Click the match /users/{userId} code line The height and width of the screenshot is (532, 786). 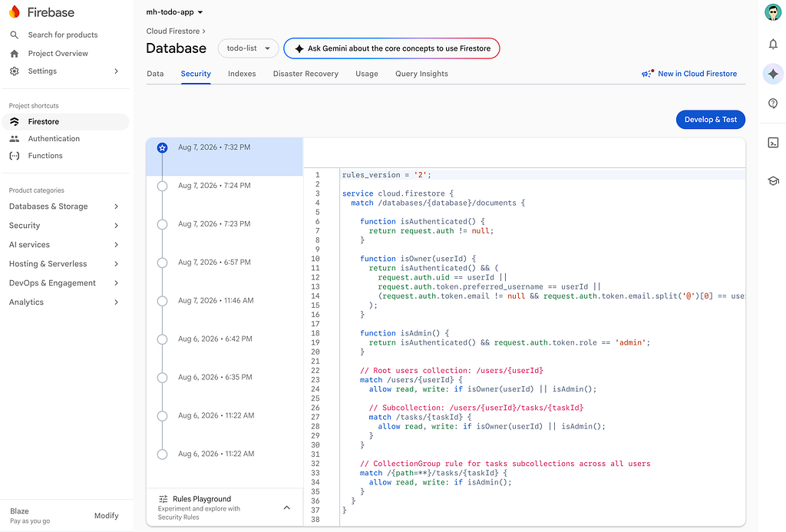point(411,380)
